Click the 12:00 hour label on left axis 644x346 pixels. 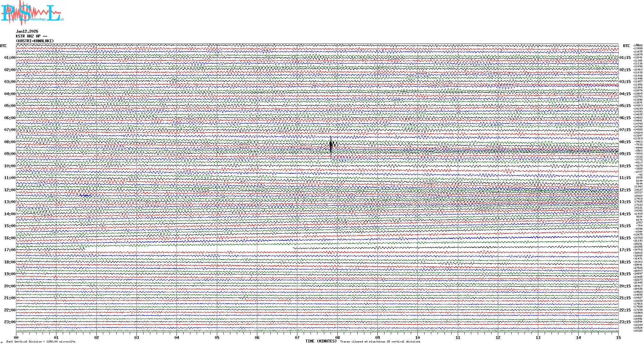pyautogui.click(x=10, y=190)
